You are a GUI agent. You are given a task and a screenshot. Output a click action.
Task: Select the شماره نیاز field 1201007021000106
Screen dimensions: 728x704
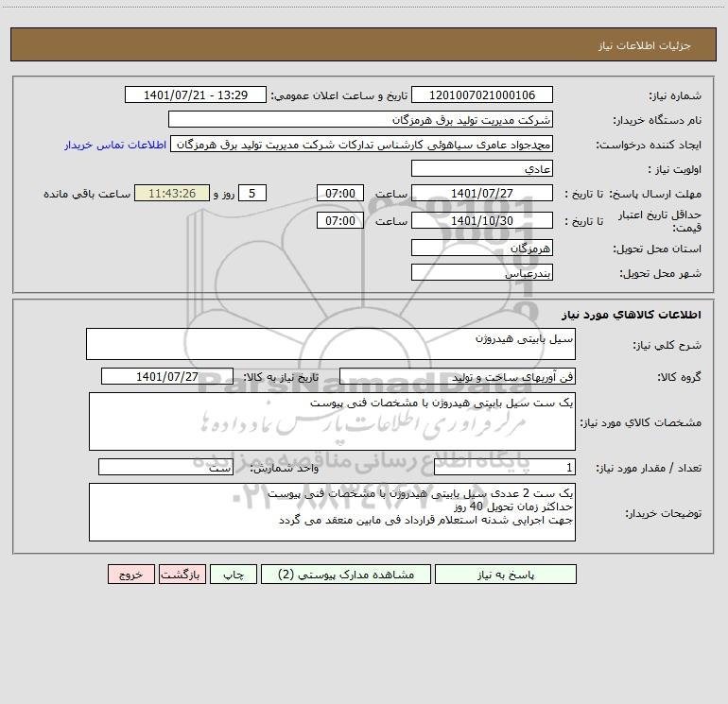coord(482,94)
